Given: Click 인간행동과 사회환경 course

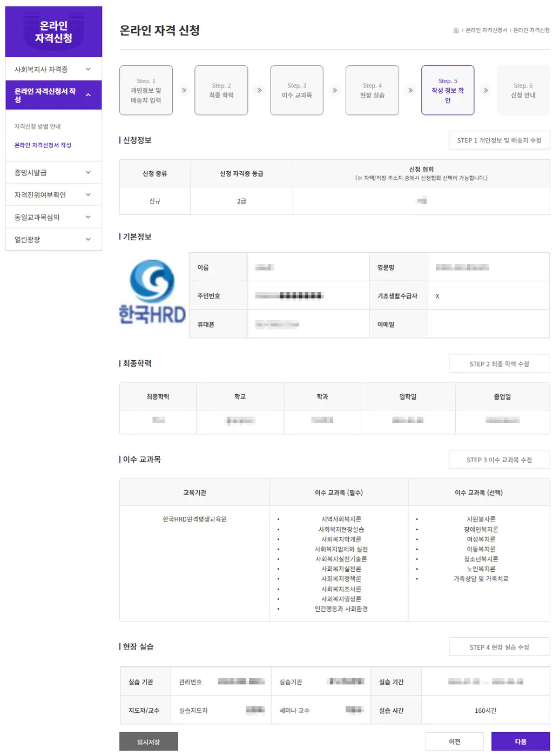Looking at the screenshot, I should click(341, 609).
